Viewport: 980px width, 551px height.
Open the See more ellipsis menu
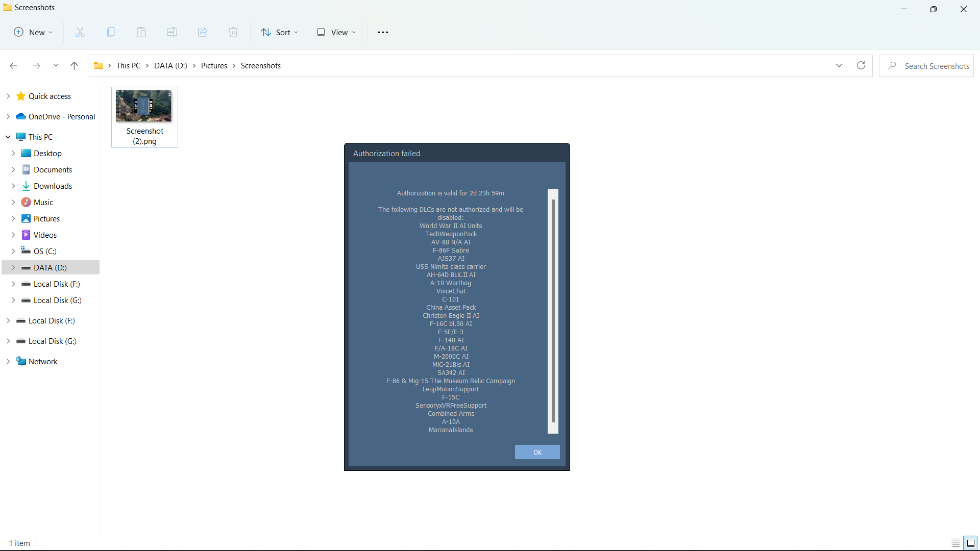pyautogui.click(x=383, y=32)
